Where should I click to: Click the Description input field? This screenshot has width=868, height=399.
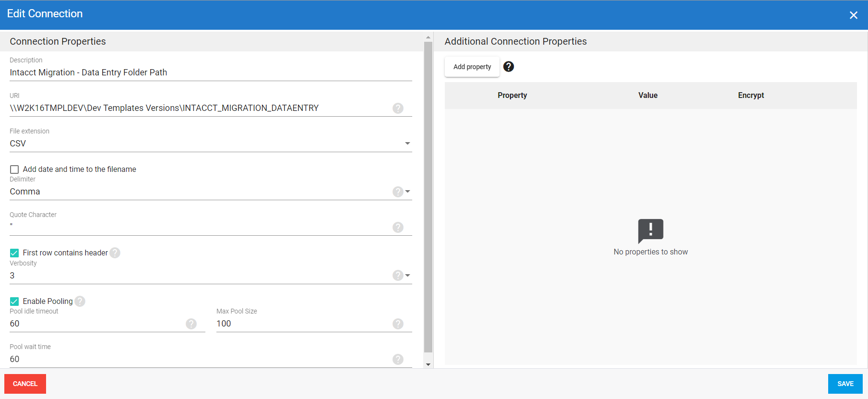point(210,73)
